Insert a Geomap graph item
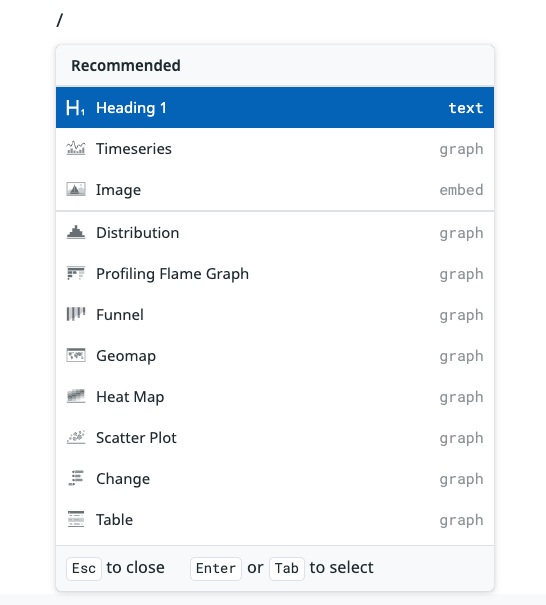 coord(275,355)
